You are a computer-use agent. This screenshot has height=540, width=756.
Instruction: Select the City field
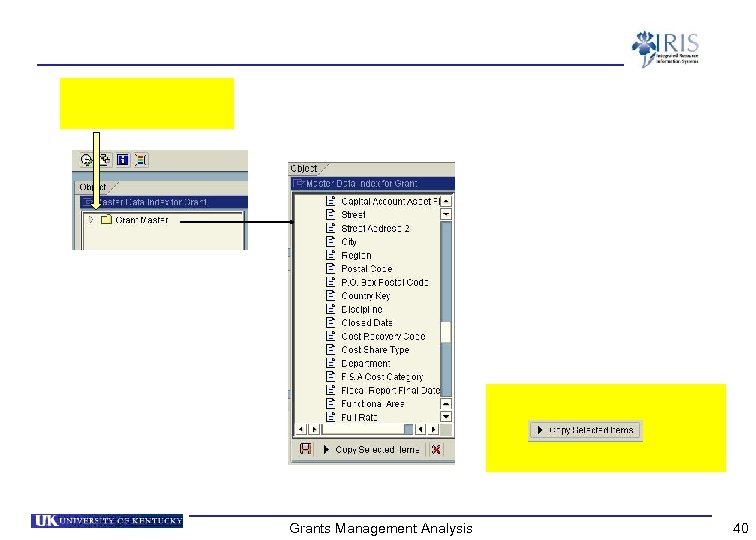pyautogui.click(x=349, y=242)
